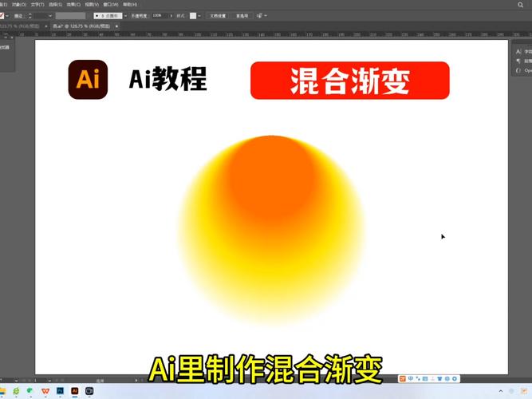Image resolution: width=532 pixels, height=399 pixels.
Task: Open the 对象 (Object) menu
Action: pyautogui.click(x=18, y=4)
